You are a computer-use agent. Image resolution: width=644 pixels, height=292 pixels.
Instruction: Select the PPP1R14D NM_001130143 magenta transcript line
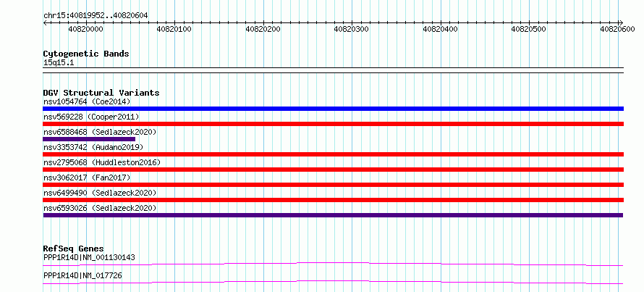click(x=333, y=264)
